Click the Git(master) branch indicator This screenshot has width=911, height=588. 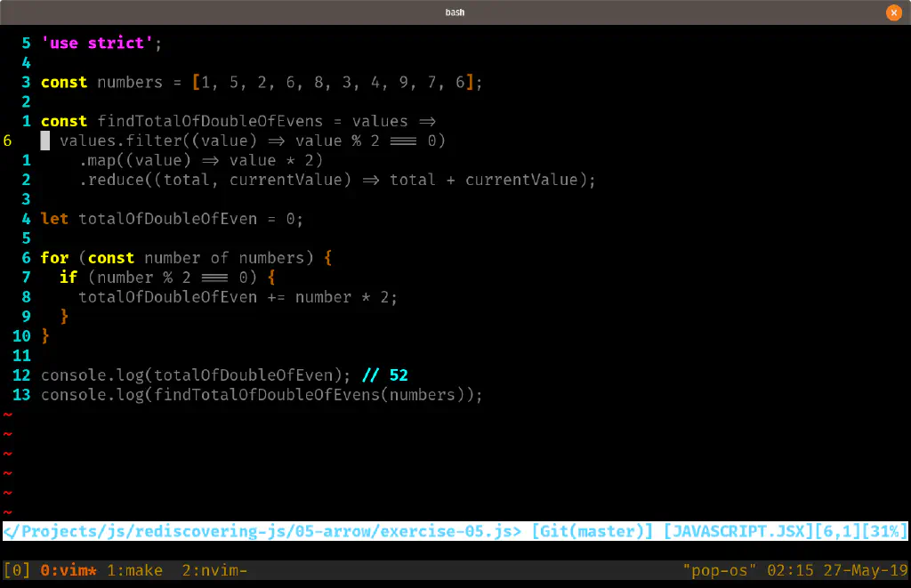593,532
